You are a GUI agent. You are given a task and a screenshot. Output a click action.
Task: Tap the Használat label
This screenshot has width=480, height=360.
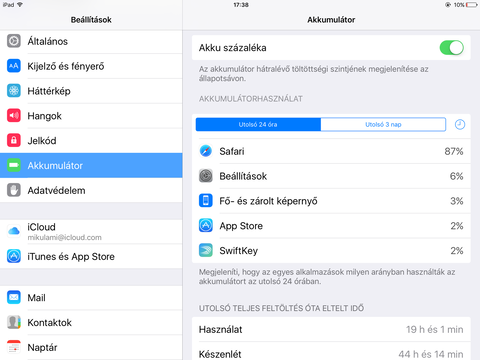220,329
